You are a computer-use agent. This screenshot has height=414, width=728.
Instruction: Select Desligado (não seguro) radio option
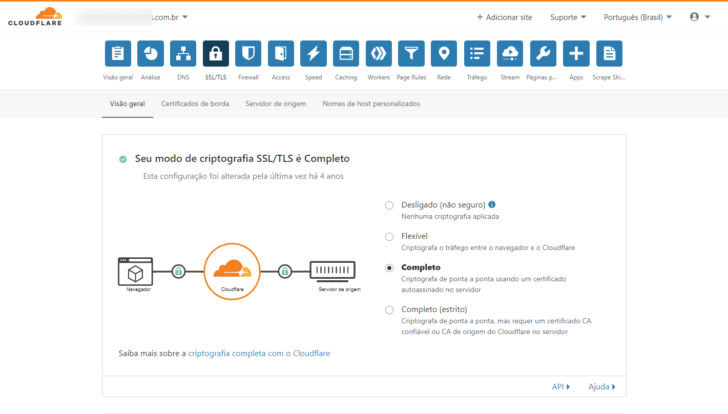click(389, 205)
